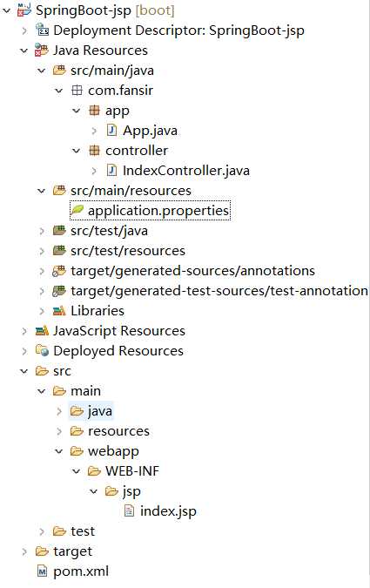Click the App.java file icon
Screen dimensions: 370x588
point(111,130)
